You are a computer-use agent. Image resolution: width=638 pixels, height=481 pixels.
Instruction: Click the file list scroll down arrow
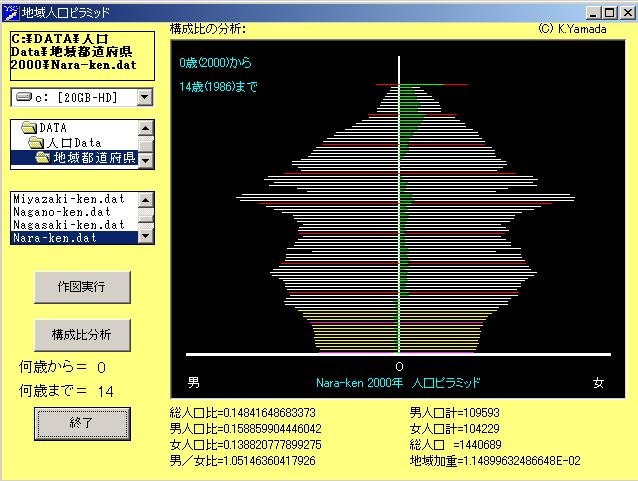pos(146,236)
